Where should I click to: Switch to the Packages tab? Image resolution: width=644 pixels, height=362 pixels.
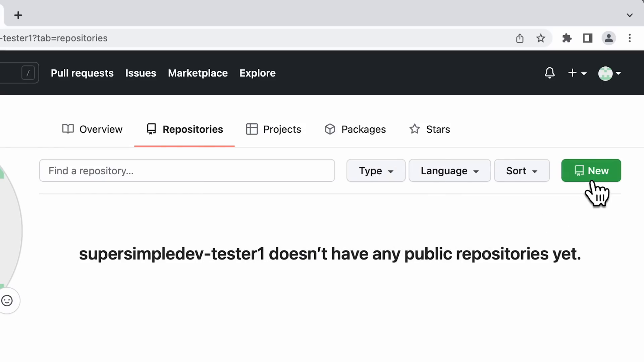click(x=355, y=129)
